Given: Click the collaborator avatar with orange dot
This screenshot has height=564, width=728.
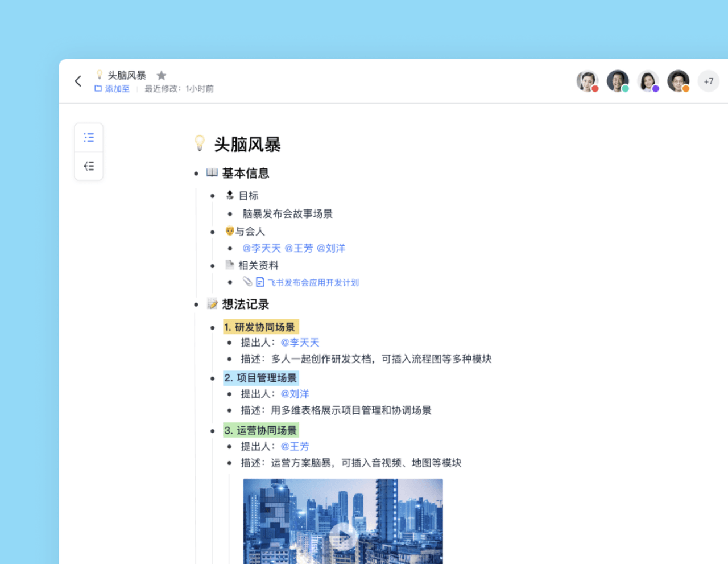Looking at the screenshot, I should coord(678,81).
